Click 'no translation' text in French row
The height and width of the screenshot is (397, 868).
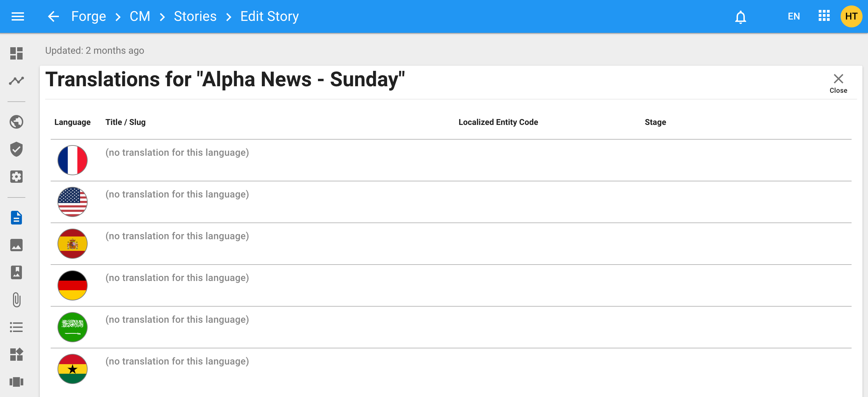(x=177, y=153)
